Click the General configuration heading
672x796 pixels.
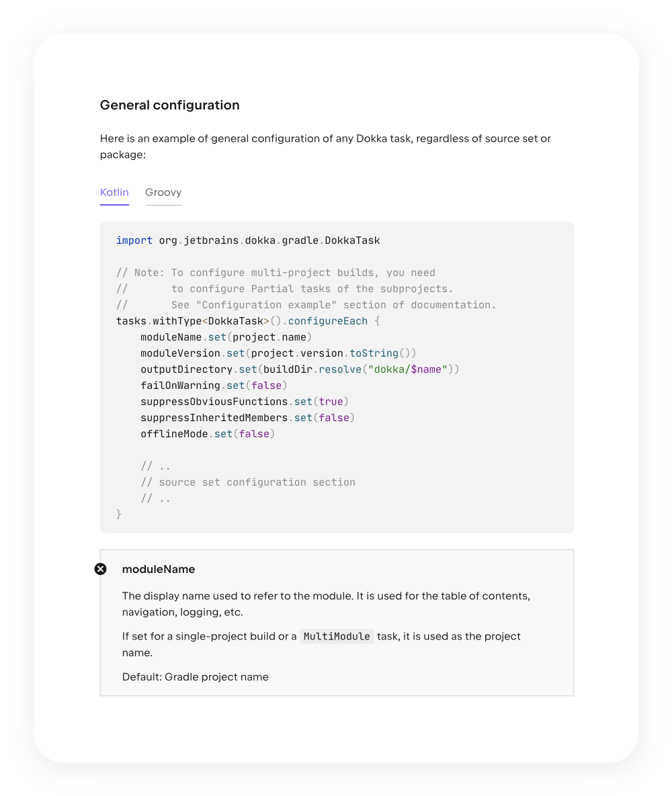coord(169,105)
